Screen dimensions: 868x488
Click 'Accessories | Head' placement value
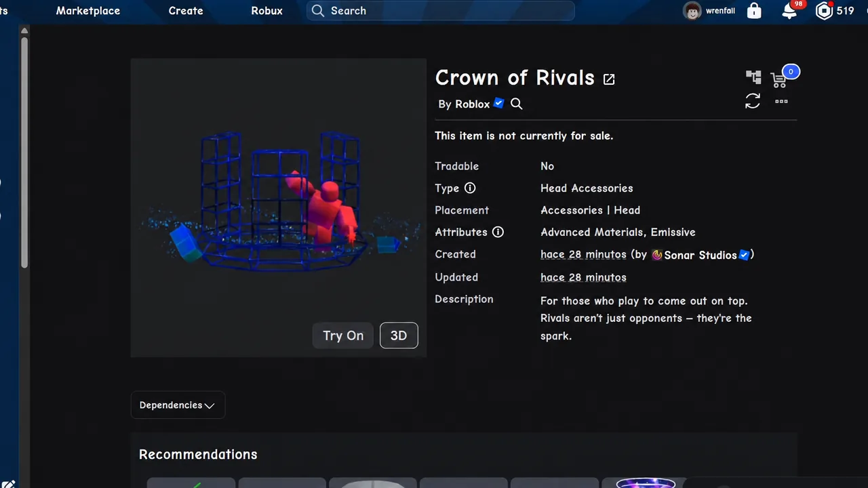[x=590, y=210]
